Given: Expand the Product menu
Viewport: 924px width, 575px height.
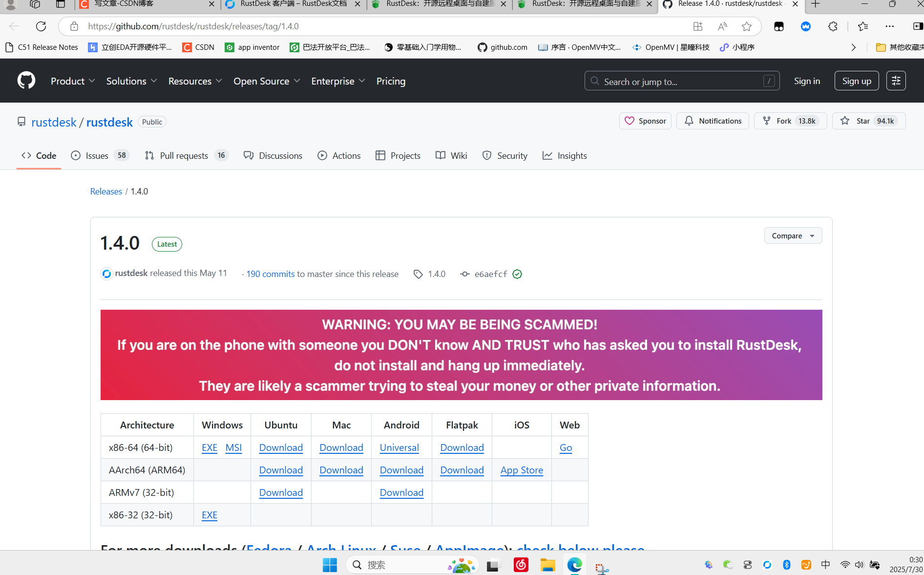Looking at the screenshot, I should coord(73,81).
